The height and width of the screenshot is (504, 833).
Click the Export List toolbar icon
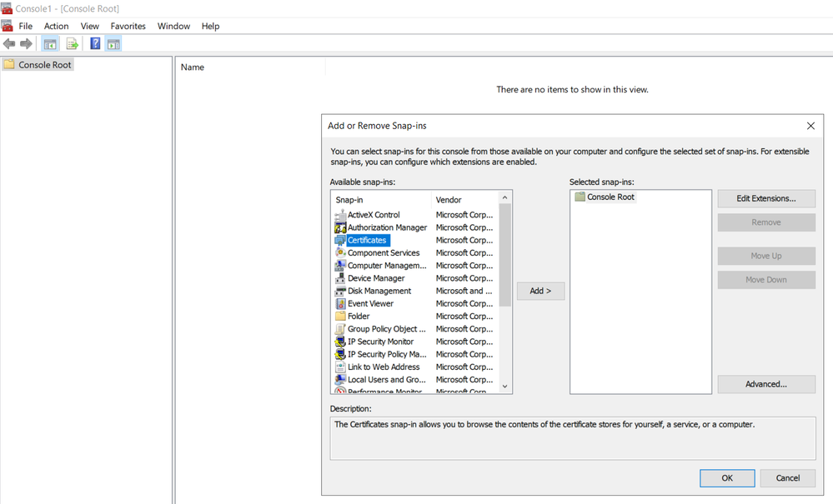[72, 44]
